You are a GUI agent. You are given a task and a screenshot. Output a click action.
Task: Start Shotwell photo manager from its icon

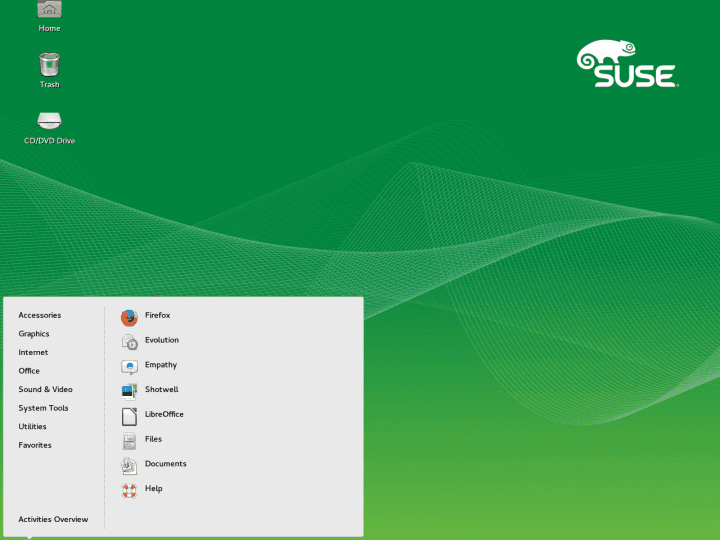coord(129,391)
